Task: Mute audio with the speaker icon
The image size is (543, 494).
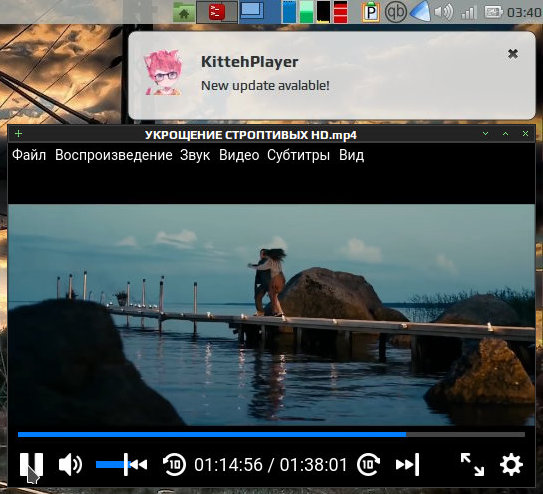Action: pyautogui.click(x=70, y=464)
